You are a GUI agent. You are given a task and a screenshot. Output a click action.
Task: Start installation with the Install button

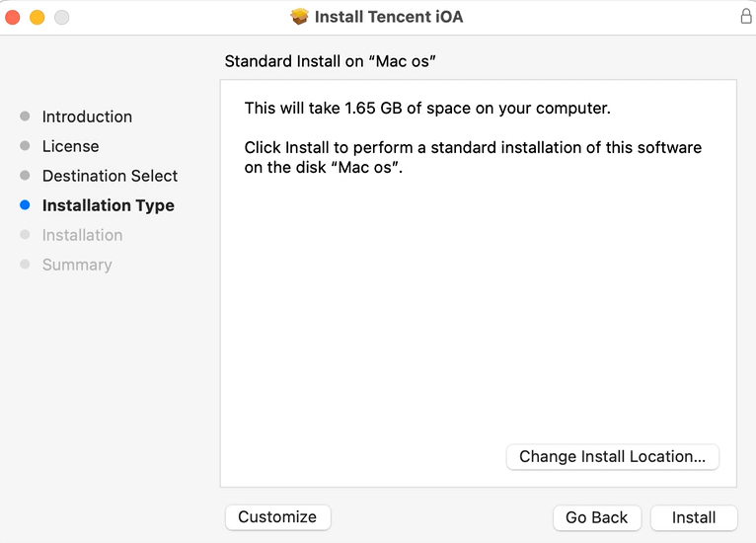693,517
